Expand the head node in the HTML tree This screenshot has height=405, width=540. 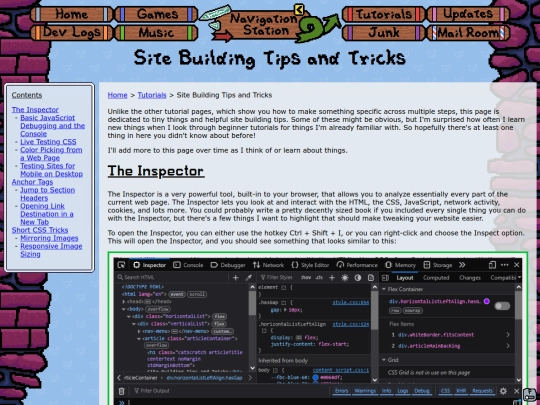124,302
